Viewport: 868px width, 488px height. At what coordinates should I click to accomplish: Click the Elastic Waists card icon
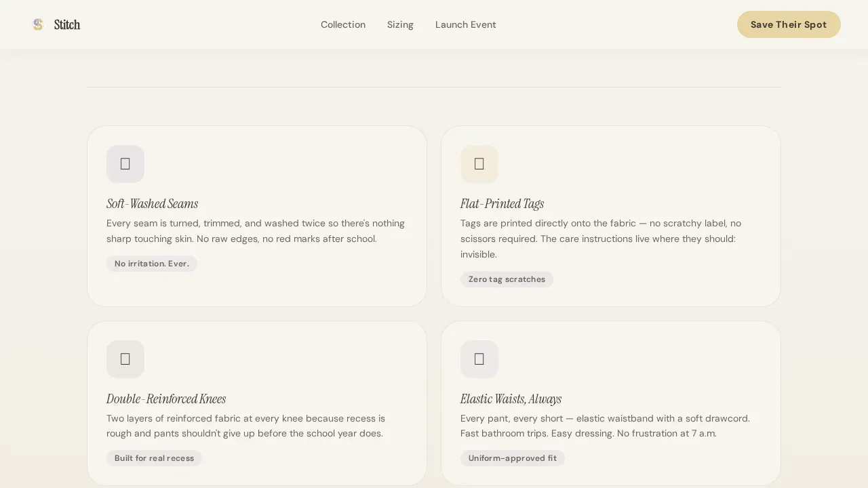pos(479,359)
